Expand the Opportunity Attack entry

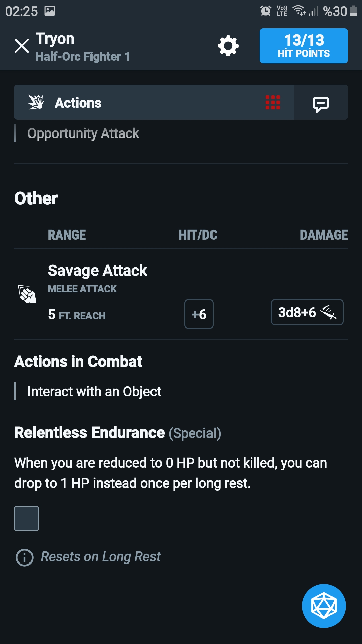coord(83,133)
